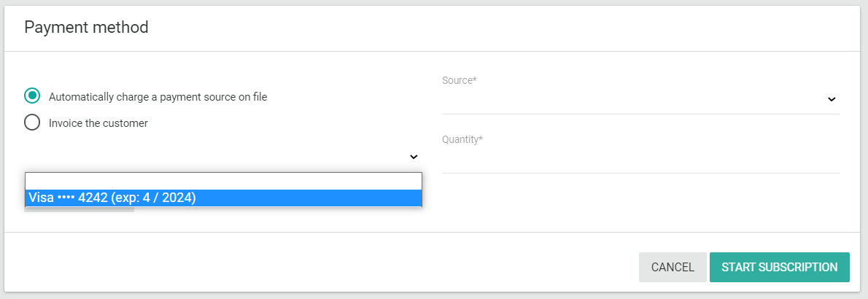Click the teal dot of selected radio

click(x=32, y=96)
